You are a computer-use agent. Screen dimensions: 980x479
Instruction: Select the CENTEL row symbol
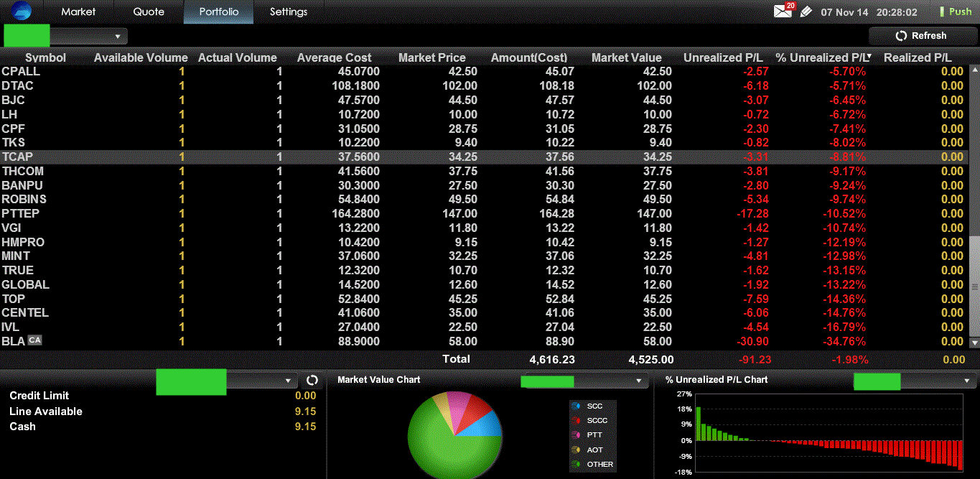coord(25,312)
